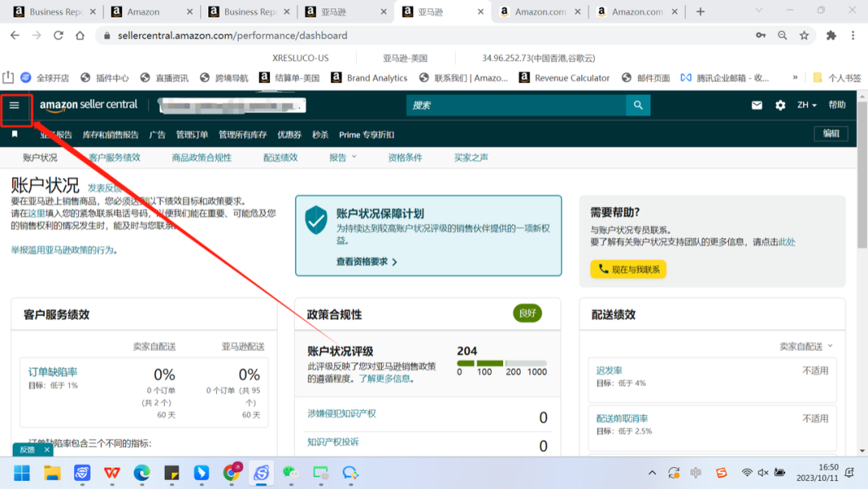This screenshot has width=868, height=489.
Task: Click the account health rating bar
Action: click(x=502, y=364)
